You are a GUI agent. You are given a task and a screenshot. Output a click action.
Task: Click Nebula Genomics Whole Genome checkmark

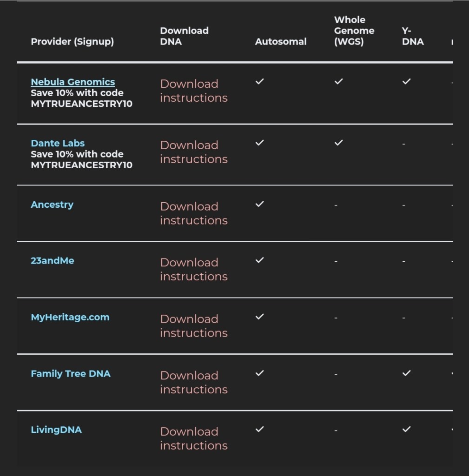[339, 81]
